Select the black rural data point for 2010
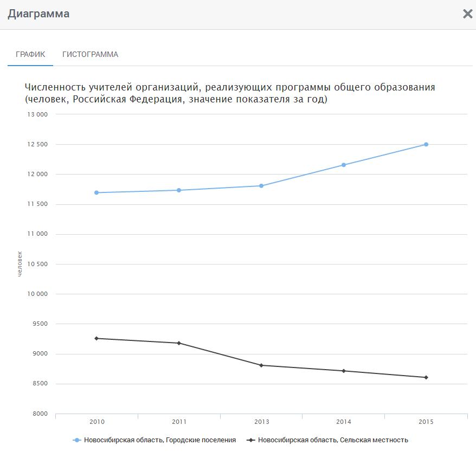The height and width of the screenshot is (458, 476). click(97, 338)
